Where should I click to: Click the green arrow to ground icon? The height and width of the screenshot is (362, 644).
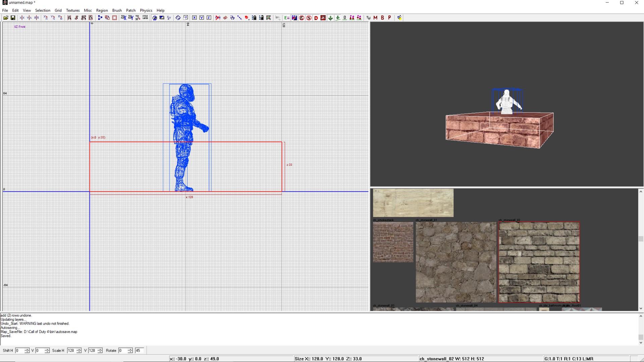pos(338,18)
